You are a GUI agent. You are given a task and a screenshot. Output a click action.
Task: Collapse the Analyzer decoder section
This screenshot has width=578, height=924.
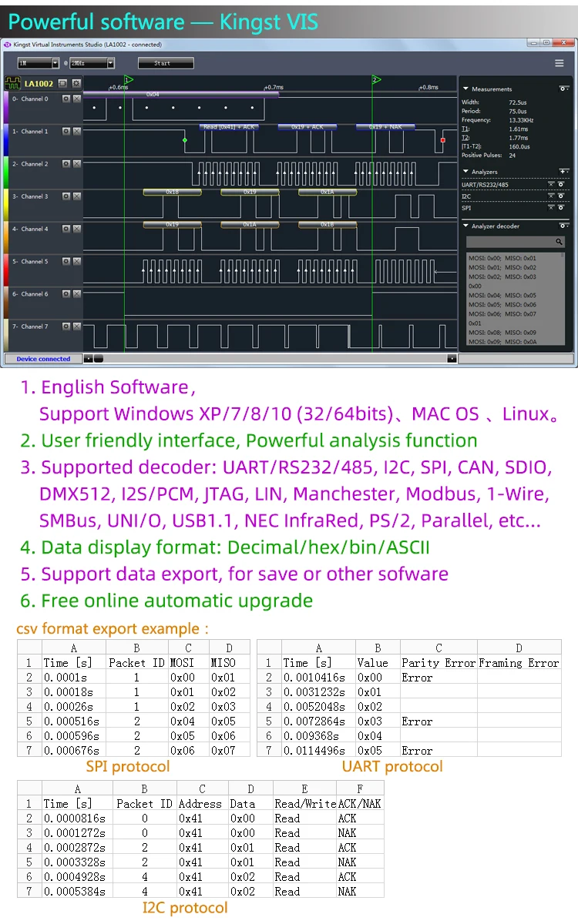click(x=465, y=226)
